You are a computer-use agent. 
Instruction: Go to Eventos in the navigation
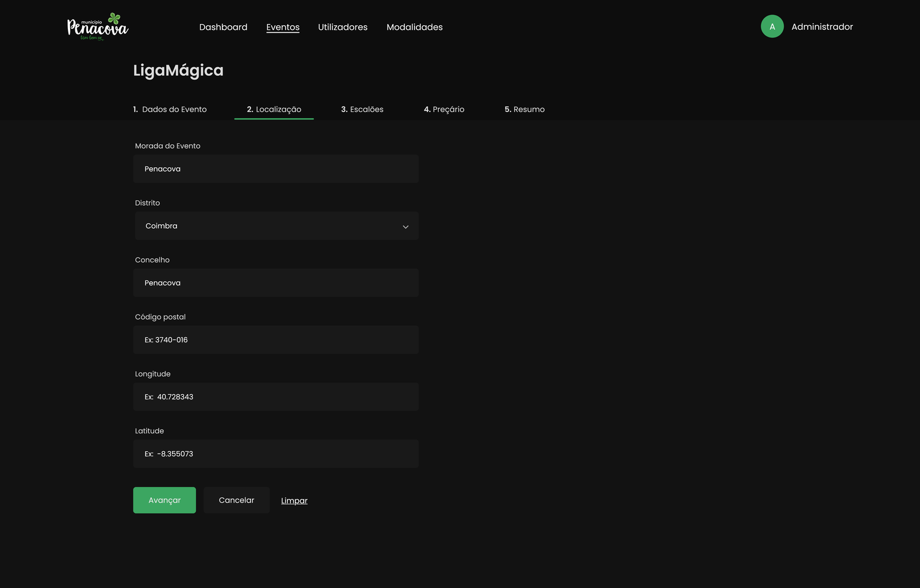point(282,27)
